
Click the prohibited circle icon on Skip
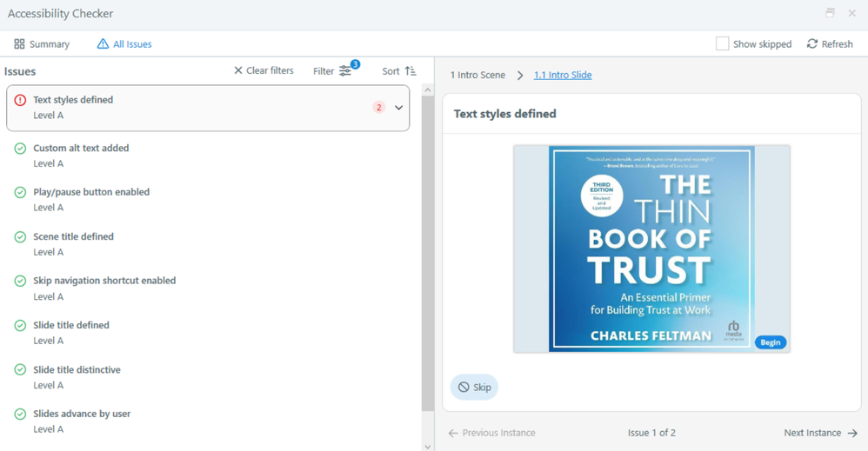(x=464, y=388)
